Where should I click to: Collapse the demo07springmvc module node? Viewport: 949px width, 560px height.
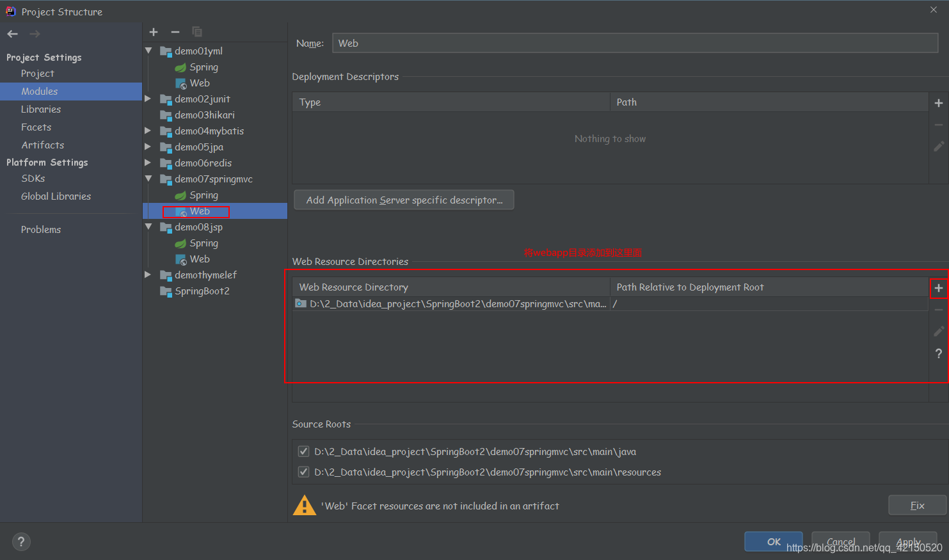click(148, 179)
